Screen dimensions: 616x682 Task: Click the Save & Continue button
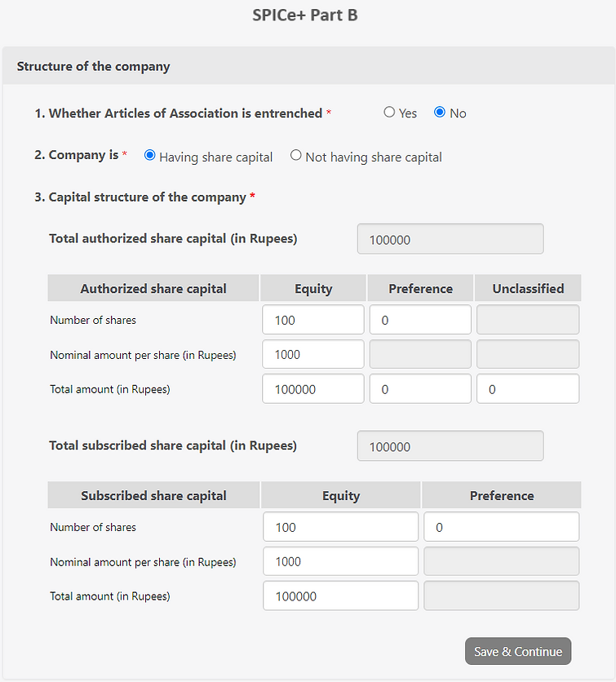pos(518,651)
